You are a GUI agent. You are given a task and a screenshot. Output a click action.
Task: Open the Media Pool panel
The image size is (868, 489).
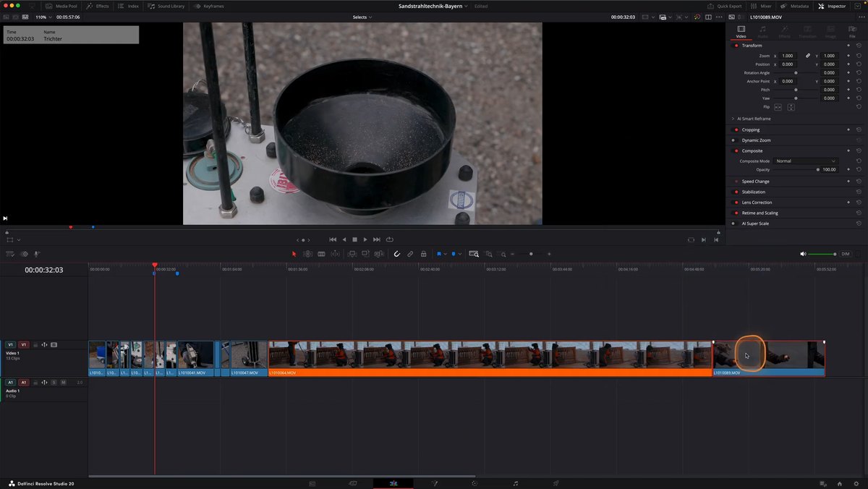61,6
